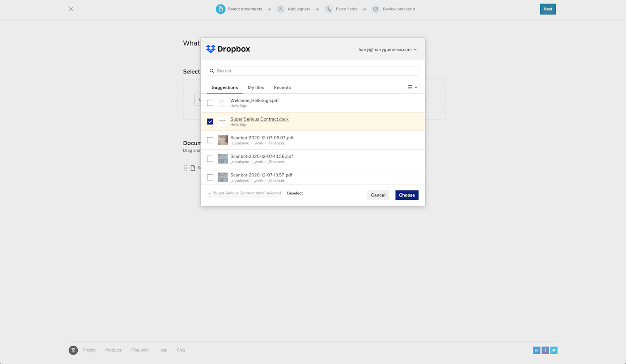Image resolution: width=626 pixels, height=364 pixels.
Task: Click the Facebook icon in the footer
Action: pos(545,350)
